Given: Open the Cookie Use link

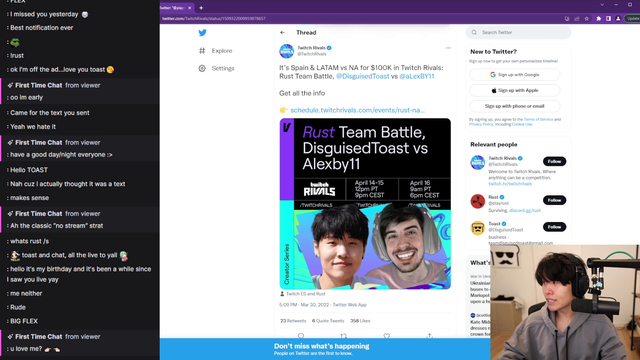Looking at the screenshot, I should [x=522, y=124].
